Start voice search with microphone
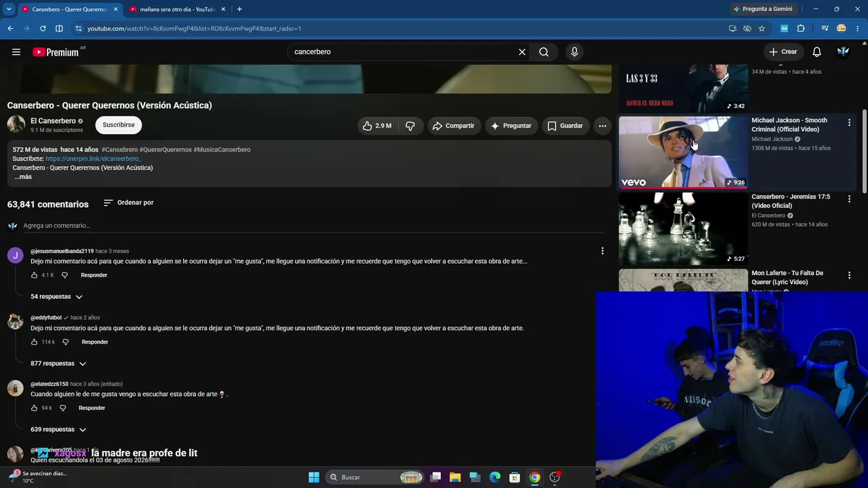Viewport: 868px width, 488px height. pos(574,52)
